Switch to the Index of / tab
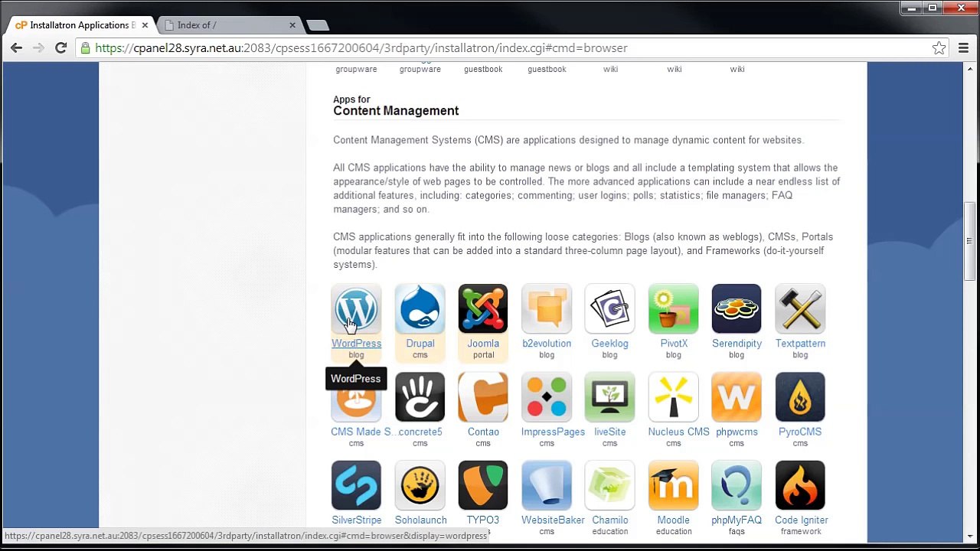The image size is (980, 551). (x=230, y=25)
